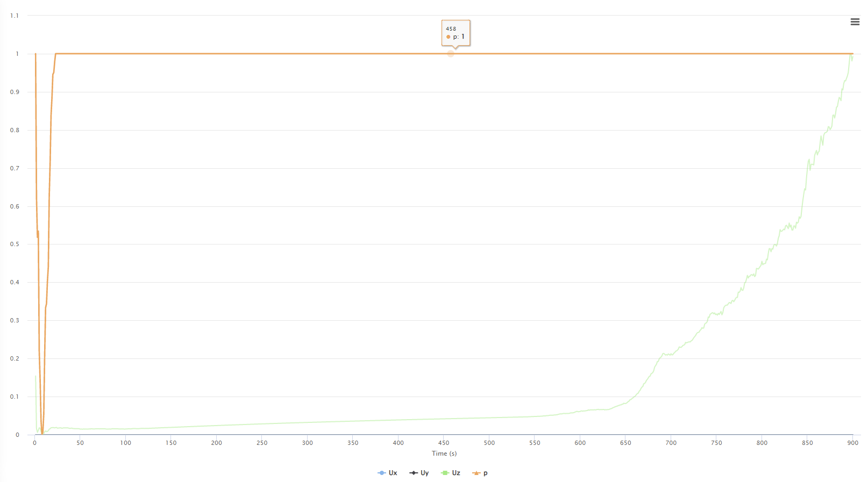Open the chart context menu hamburger icon
The height and width of the screenshot is (482, 868).
click(x=855, y=22)
